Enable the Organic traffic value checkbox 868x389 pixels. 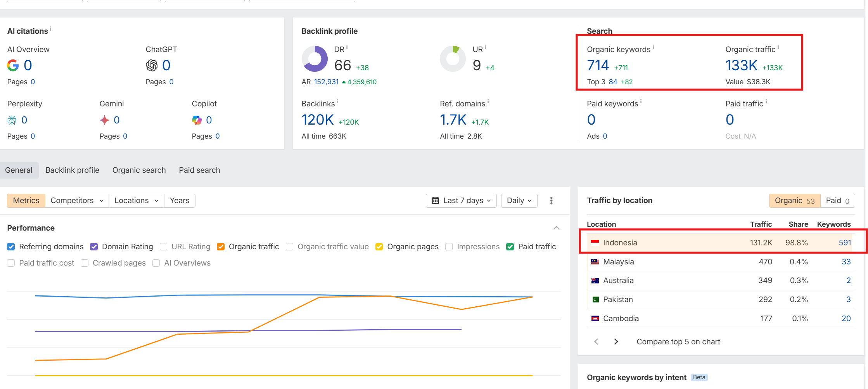pyautogui.click(x=289, y=247)
